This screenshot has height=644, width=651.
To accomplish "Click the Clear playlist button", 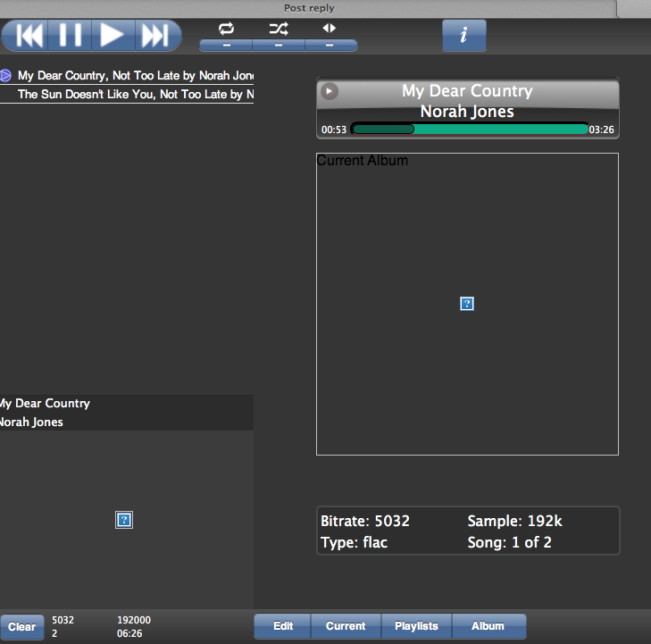I will 22,626.
